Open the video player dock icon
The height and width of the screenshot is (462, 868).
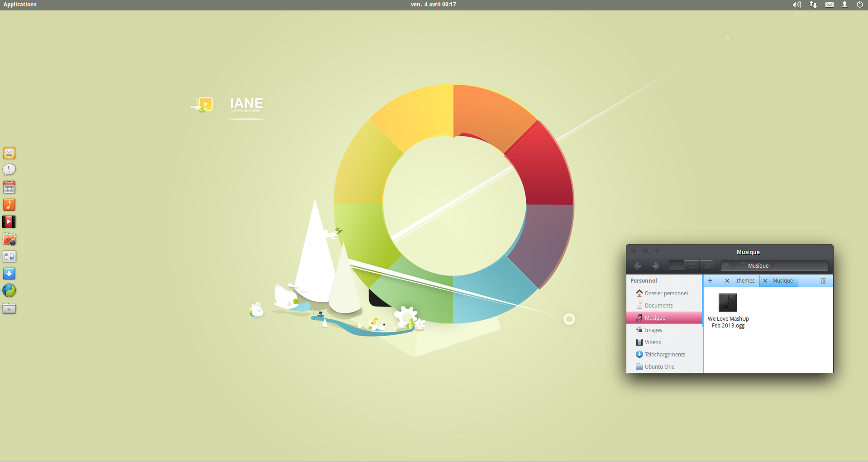[x=9, y=221]
